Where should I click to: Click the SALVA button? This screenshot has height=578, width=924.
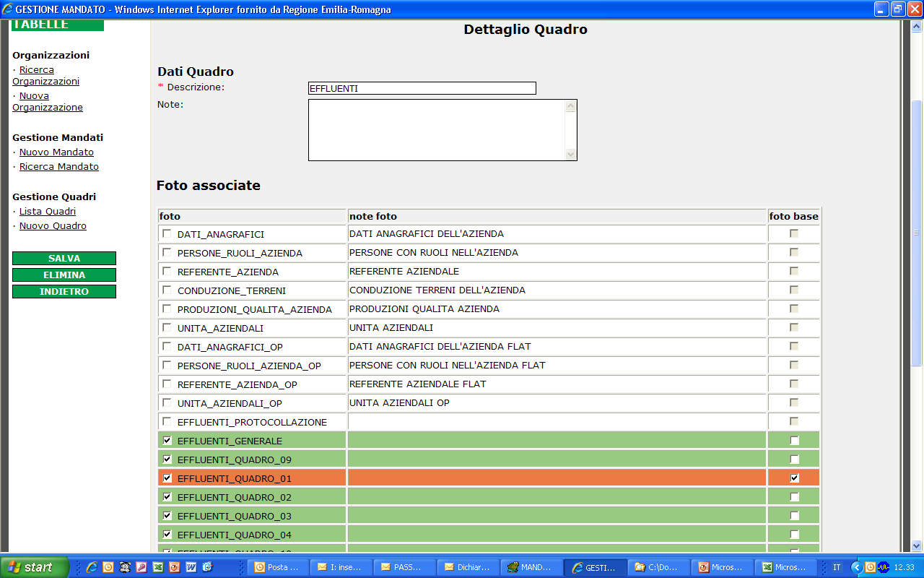pos(64,259)
